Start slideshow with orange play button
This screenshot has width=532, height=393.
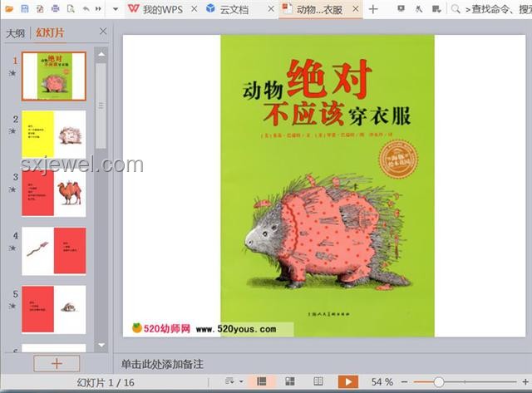348,382
